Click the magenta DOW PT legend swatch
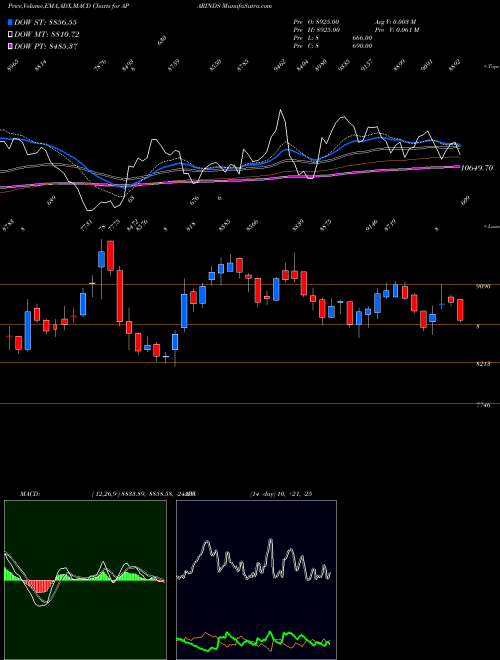Image resolution: width=500 pixels, height=660 pixels. click(10, 46)
